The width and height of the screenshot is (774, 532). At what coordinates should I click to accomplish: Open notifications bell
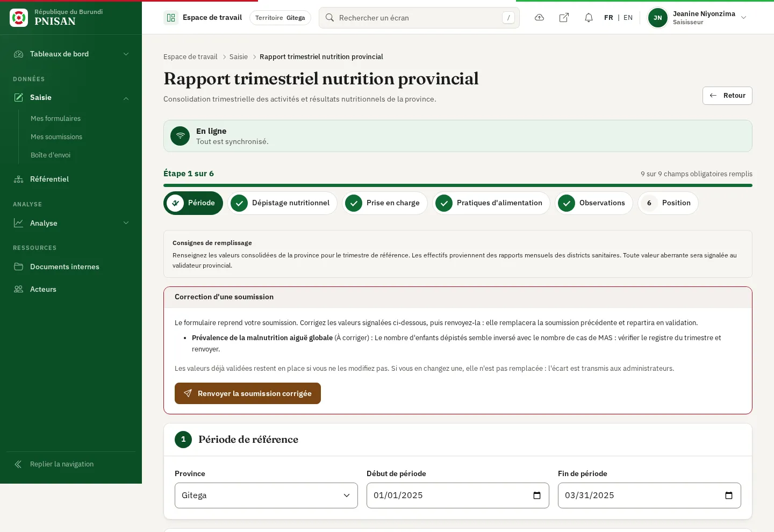[x=589, y=18]
